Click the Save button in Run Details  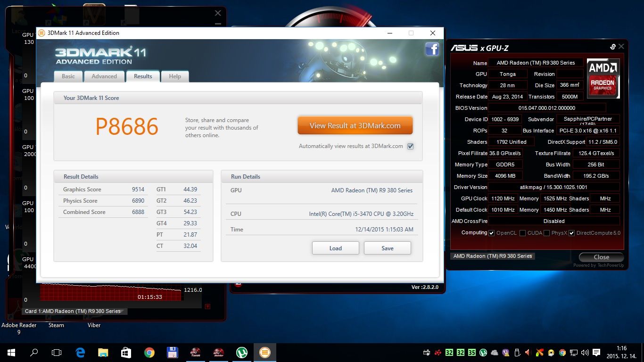pos(388,248)
